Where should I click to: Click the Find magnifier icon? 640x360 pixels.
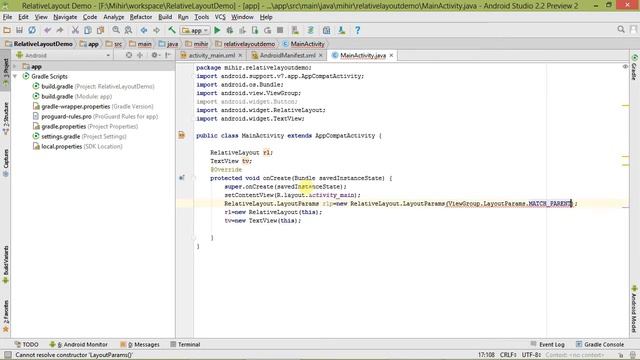point(116,30)
